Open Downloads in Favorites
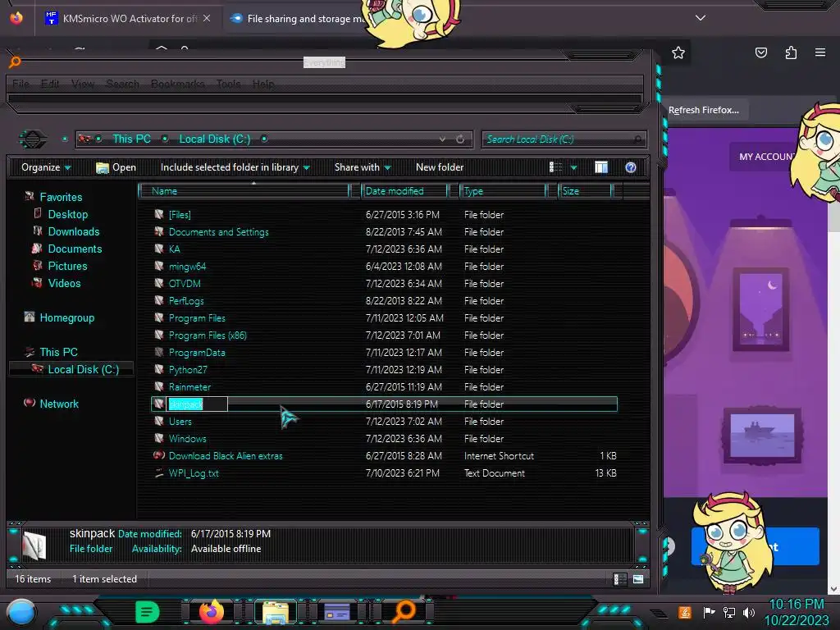Viewport: 840px width, 630px height. pyautogui.click(x=73, y=231)
